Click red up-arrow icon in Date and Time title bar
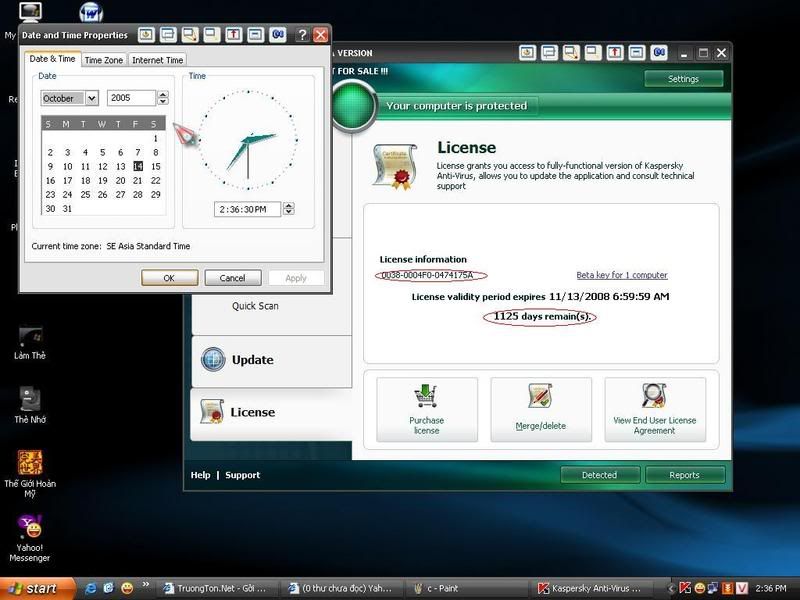The height and width of the screenshot is (600, 800). 234,35
